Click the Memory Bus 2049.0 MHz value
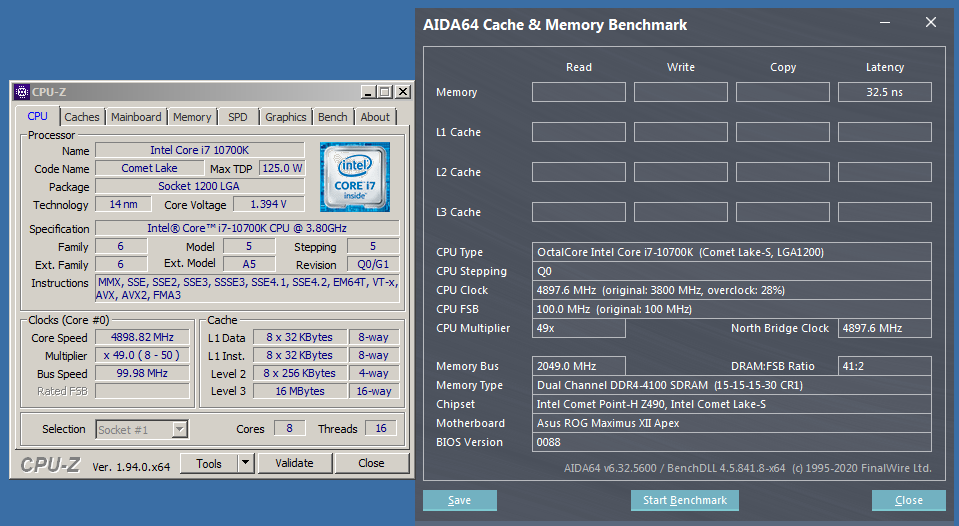The width and height of the screenshot is (959, 526). click(579, 366)
